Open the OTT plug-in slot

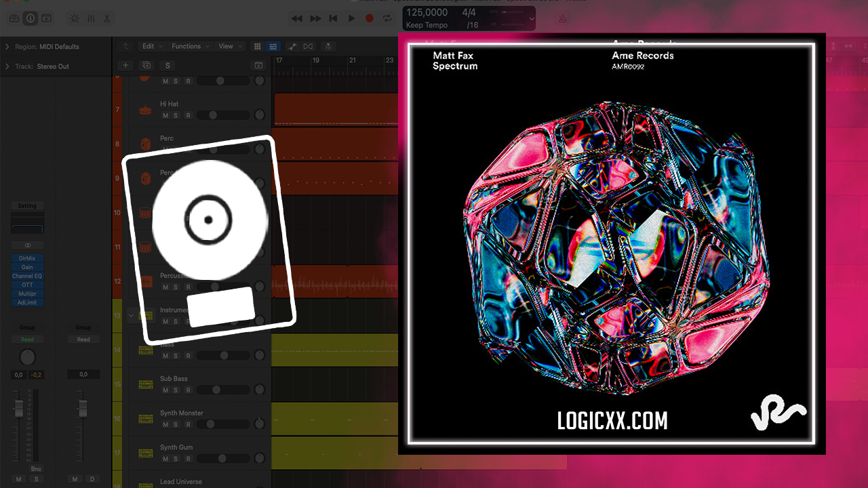(27, 285)
